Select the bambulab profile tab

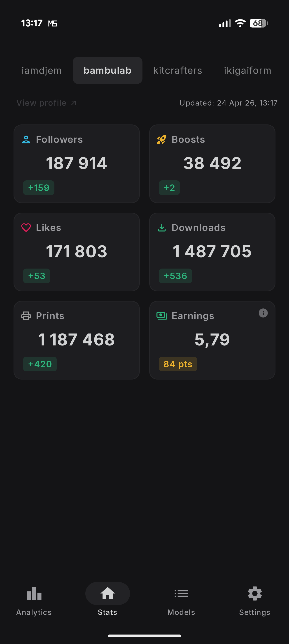[108, 71]
